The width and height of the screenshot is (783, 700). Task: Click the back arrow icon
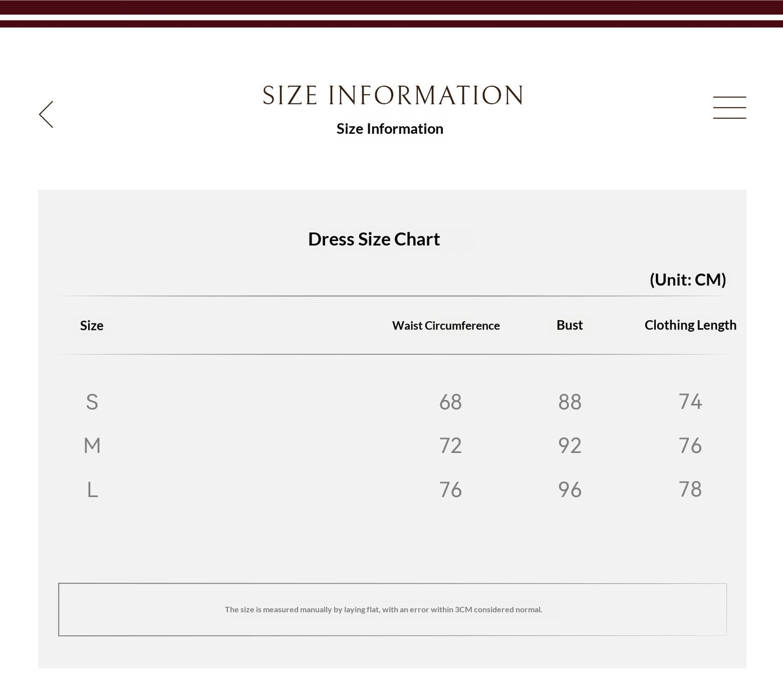46,114
